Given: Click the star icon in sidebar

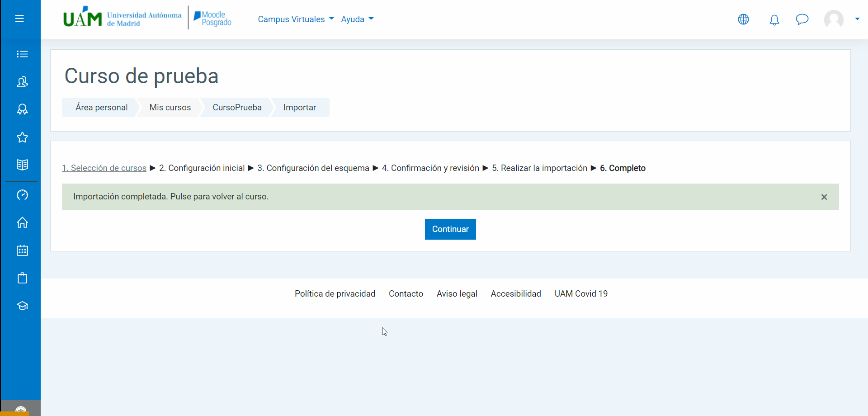Looking at the screenshot, I should (22, 137).
